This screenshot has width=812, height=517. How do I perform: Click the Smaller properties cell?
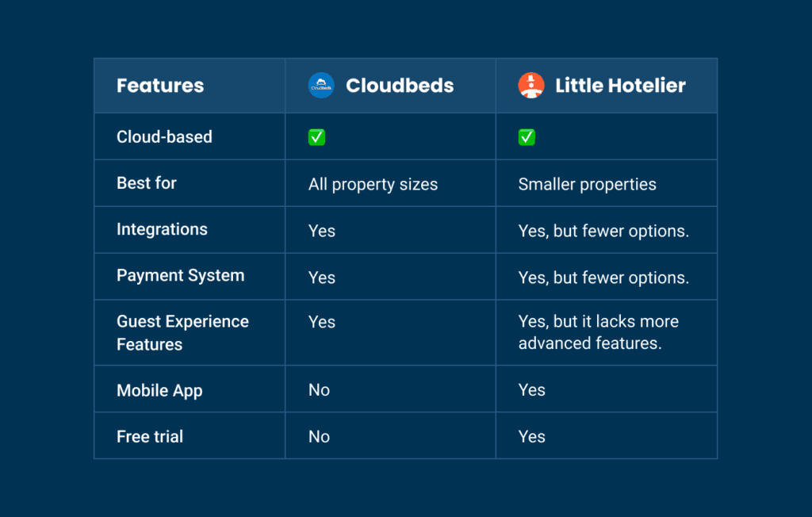(588, 185)
